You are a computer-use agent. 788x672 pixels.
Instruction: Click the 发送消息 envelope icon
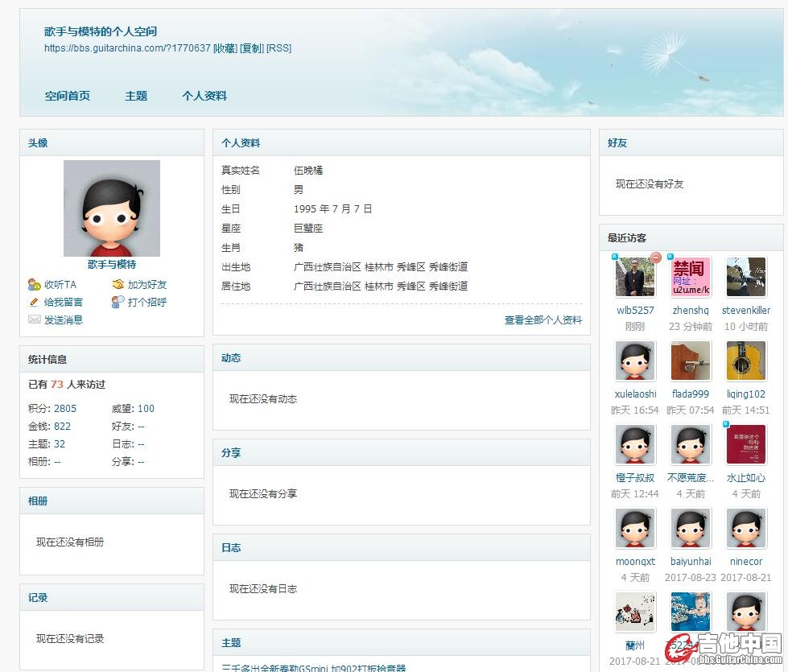pyautogui.click(x=34, y=320)
